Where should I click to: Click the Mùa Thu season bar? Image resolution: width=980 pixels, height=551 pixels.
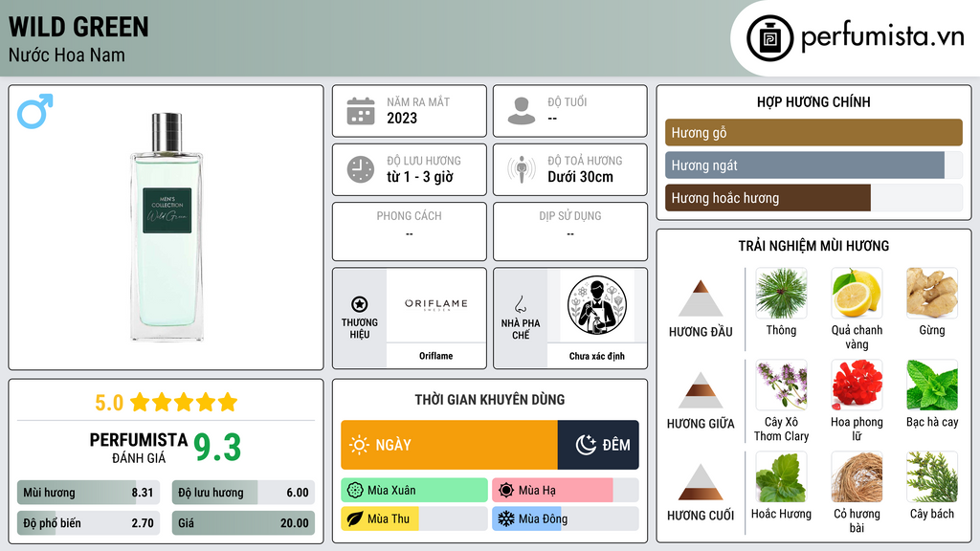click(413, 518)
